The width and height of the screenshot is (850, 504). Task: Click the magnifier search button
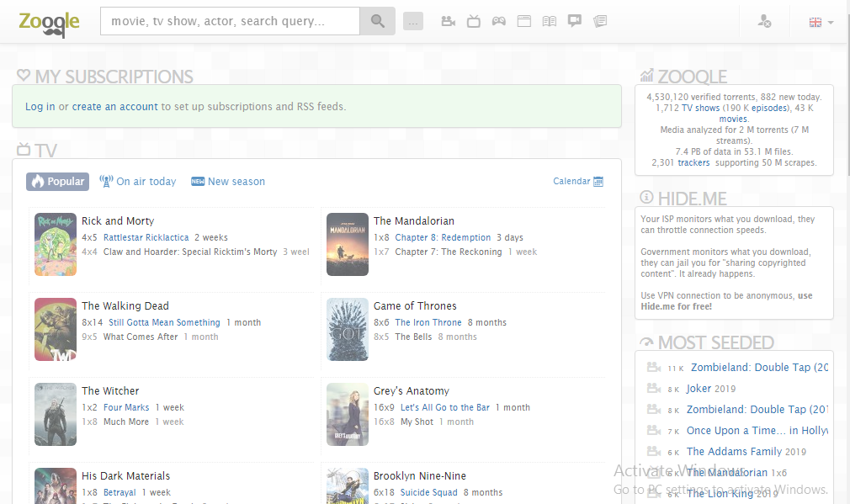coord(378,21)
